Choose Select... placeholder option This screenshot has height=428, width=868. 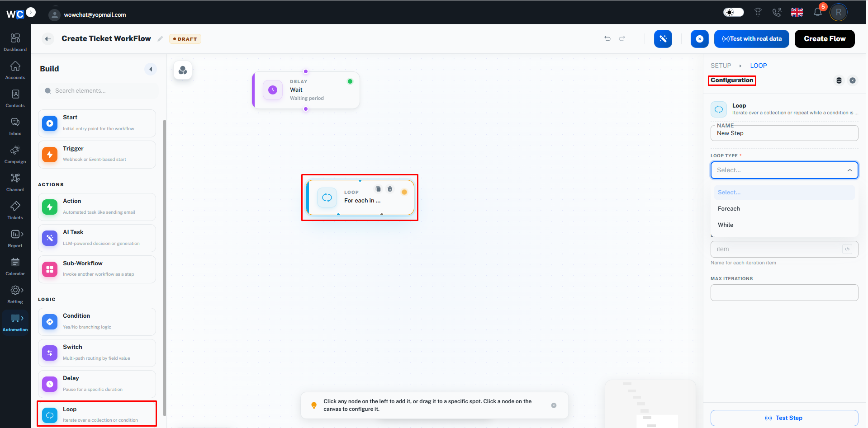[x=784, y=193]
